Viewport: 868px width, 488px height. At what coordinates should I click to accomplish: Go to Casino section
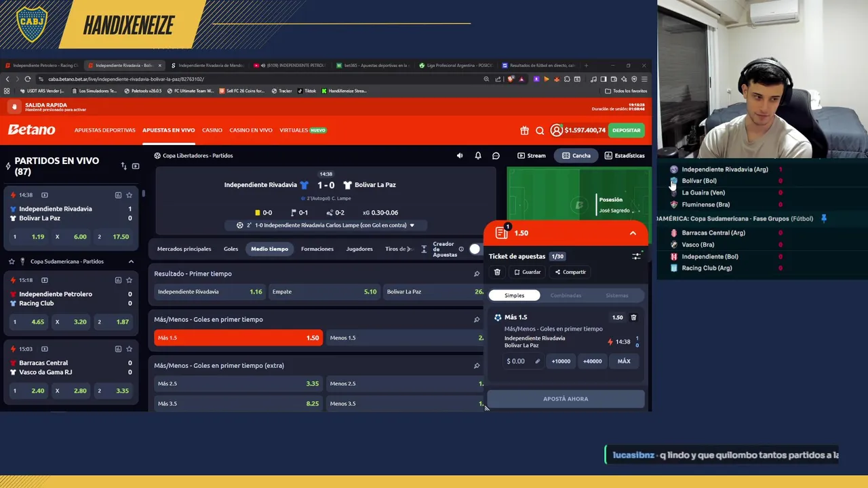[212, 130]
